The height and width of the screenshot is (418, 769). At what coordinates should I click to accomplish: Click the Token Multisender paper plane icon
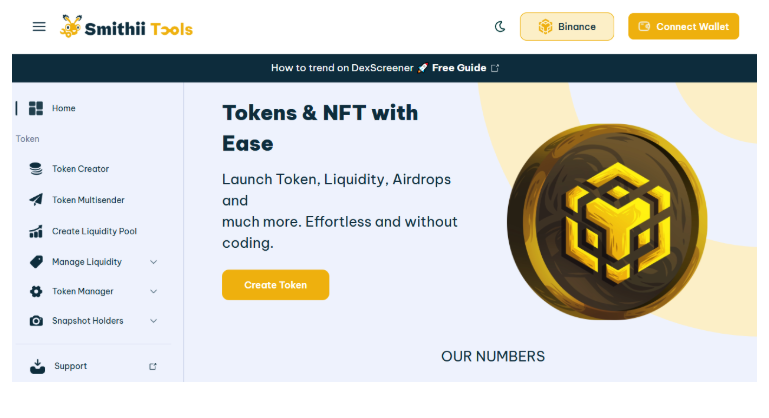pos(36,200)
